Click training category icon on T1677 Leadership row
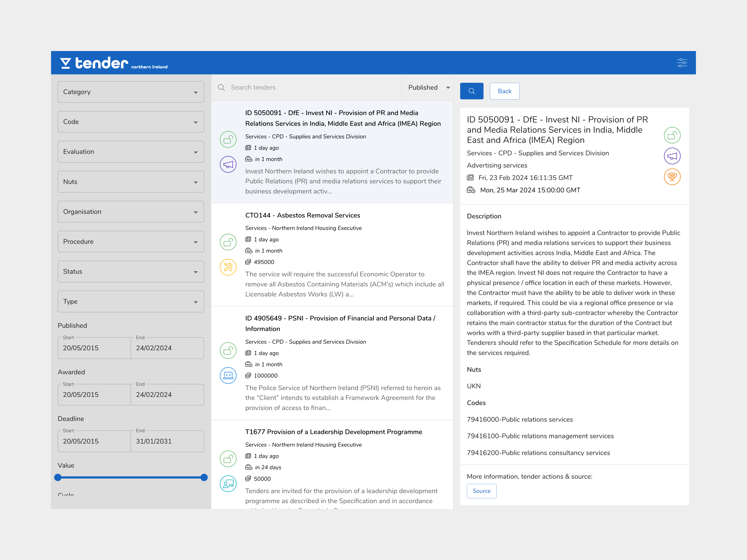Image resolution: width=747 pixels, height=560 pixels. click(228, 484)
